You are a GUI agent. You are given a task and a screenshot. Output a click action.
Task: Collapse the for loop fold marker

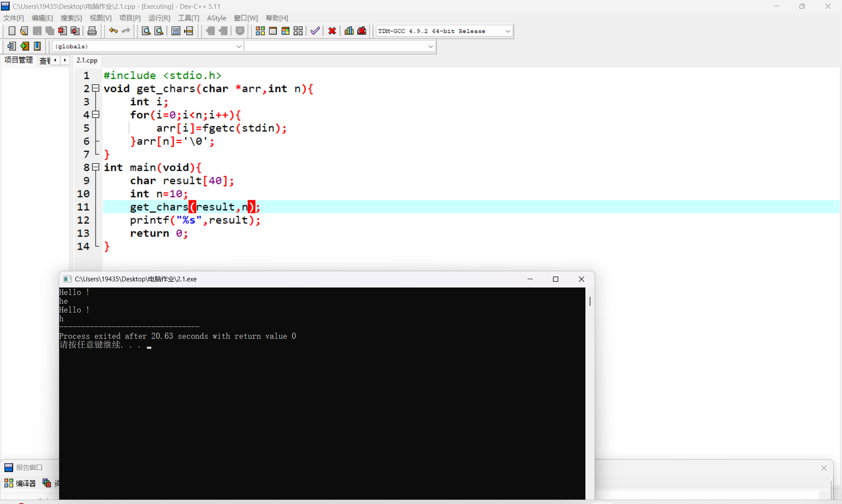pos(96,115)
